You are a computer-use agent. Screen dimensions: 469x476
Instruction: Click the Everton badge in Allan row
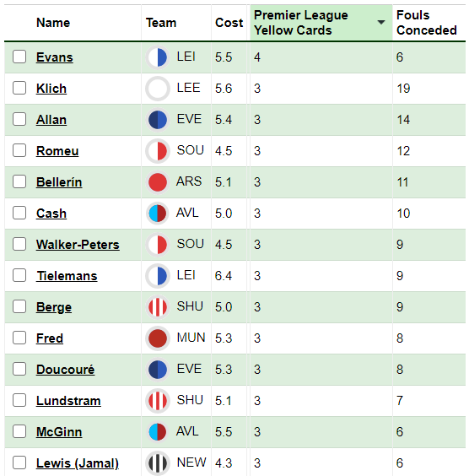click(158, 120)
